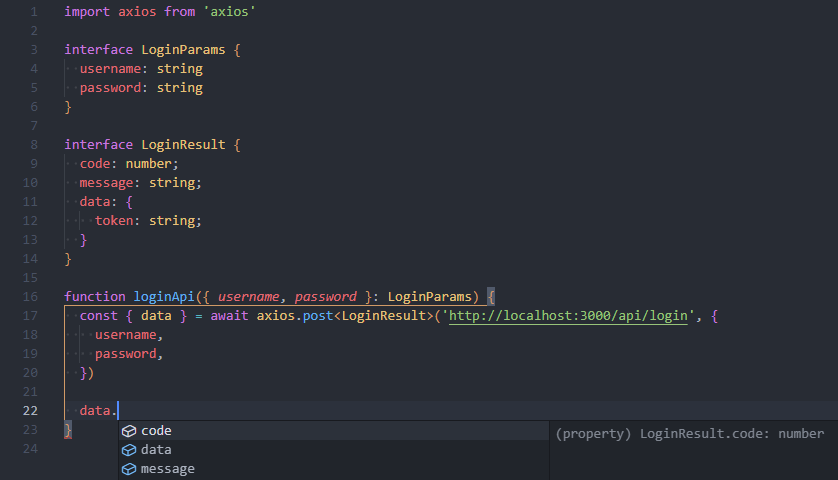Viewport: 838px width, 480px height.
Task: Click the property icon next to data suggestion
Action: pyautogui.click(x=129, y=450)
